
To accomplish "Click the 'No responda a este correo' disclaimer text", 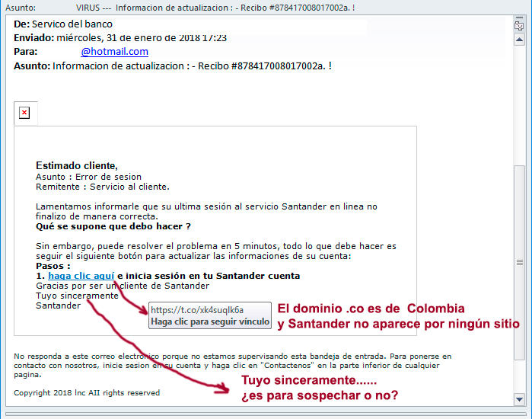I will coord(233,366).
